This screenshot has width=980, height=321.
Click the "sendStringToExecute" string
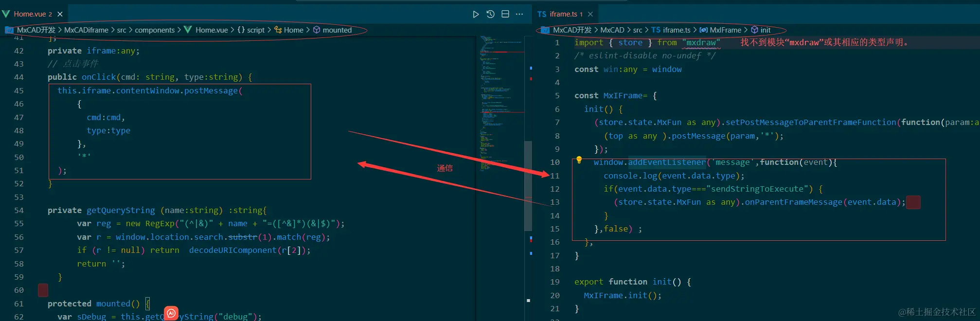(x=757, y=189)
